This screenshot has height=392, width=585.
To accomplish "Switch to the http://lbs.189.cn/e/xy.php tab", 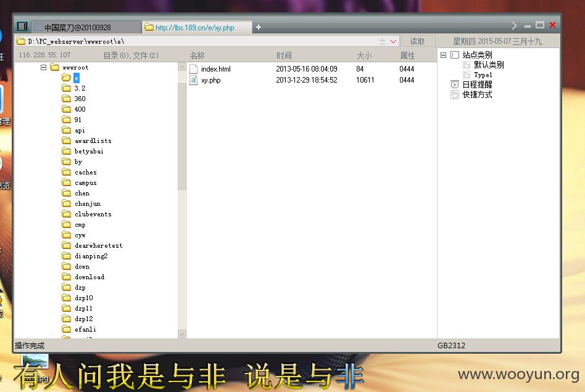I will 197,27.
